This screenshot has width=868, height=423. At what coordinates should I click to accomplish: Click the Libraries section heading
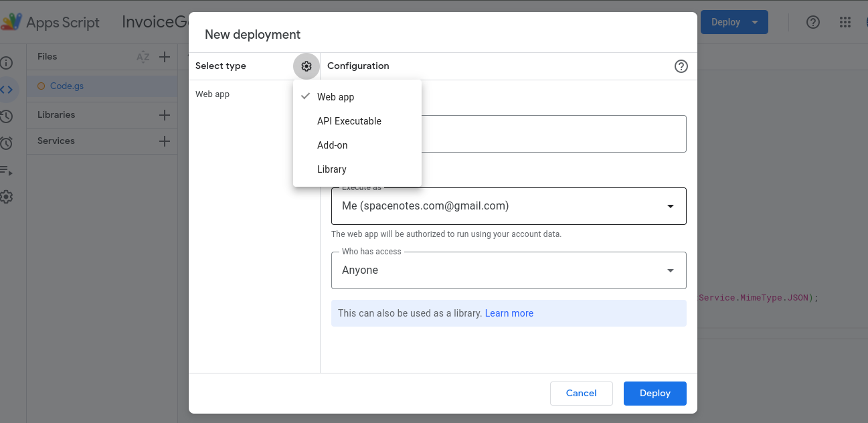point(56,115)
